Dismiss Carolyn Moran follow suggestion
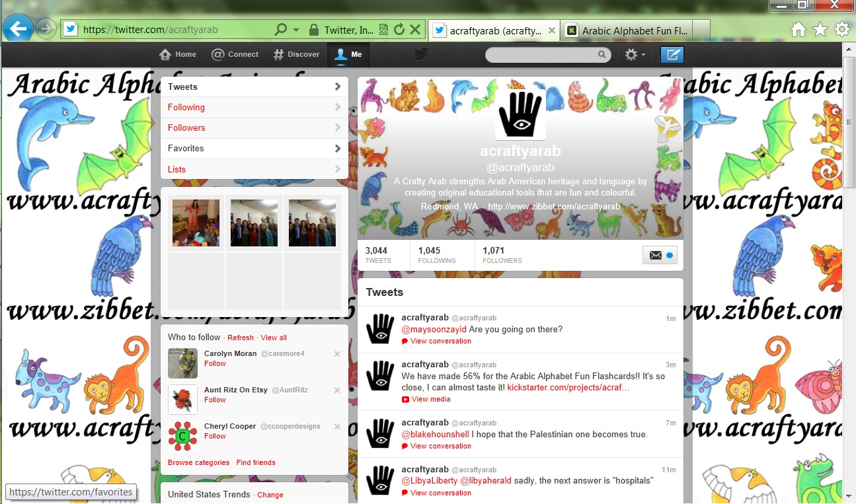The width and height of the screenshot is (856, 504). tap(337, 354)
